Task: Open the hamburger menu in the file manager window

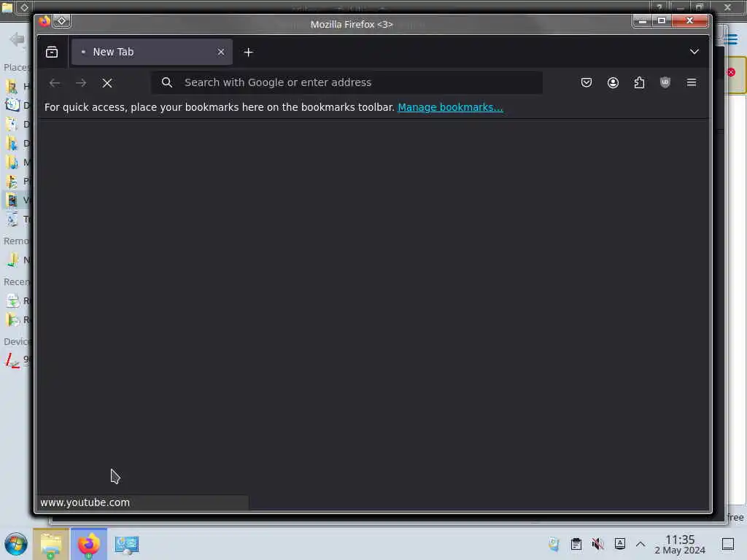Action: click(731, 39)
